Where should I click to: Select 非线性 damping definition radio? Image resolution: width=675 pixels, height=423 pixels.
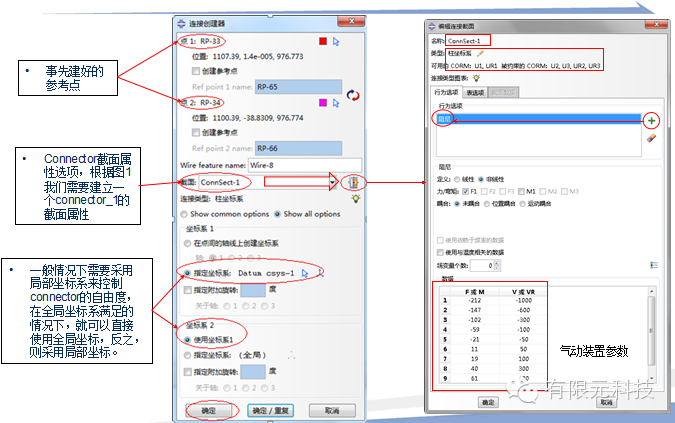coord(481,179)
